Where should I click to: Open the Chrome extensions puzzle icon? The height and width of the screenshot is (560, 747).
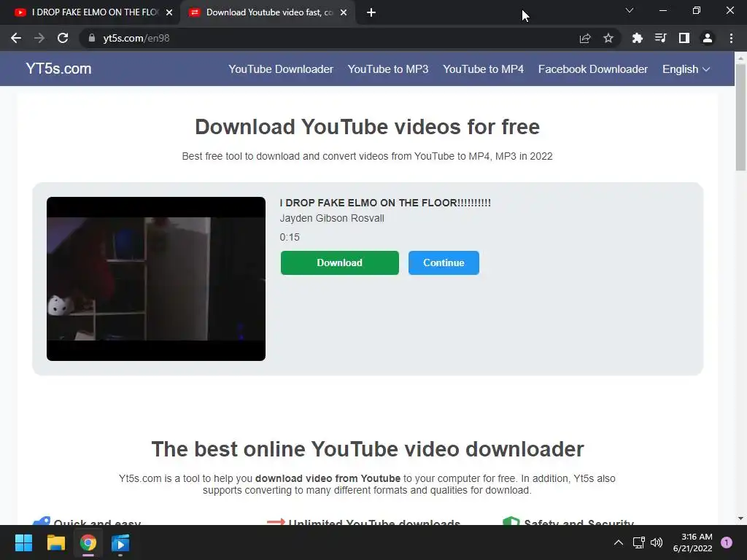pyautogui.click(x=637, y=38)
